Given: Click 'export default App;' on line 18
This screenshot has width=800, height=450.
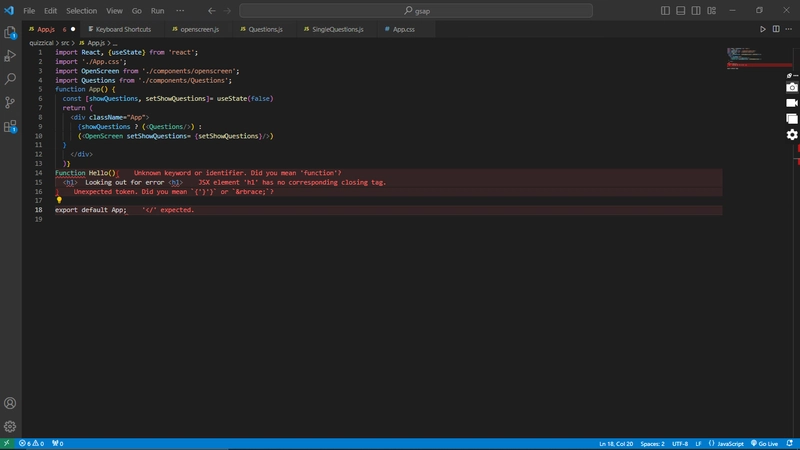Looking at the screenshot, I should point(91,210).
